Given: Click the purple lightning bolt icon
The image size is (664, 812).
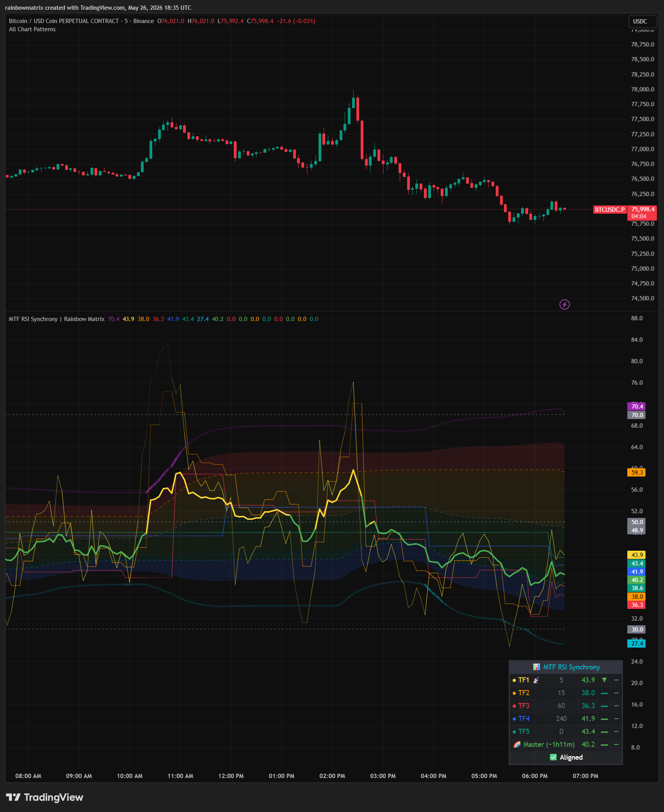Looking at the screenshot, I should [x=564, y=304].
